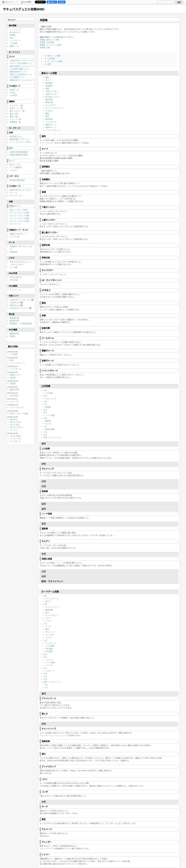Image resolution: width=186 pixels, height=868 pixels.
Task: Post to X with the ポスト button
Action: [40, 2]
